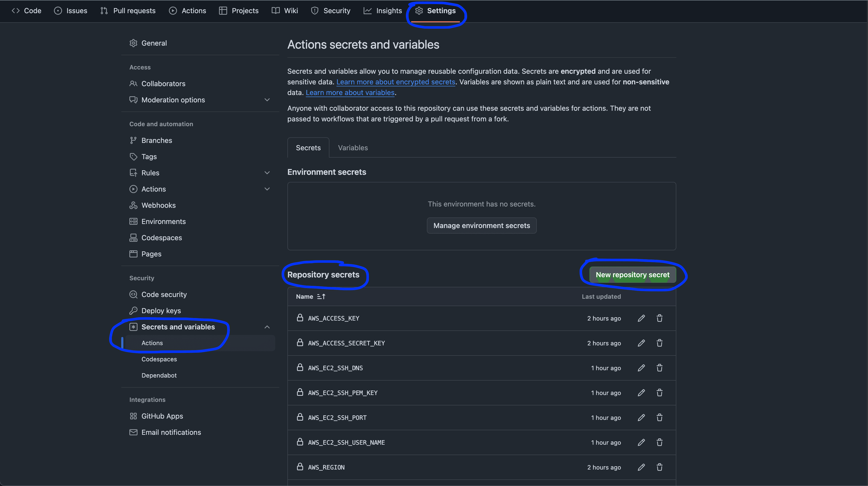Image resolution: width=868 pixels, height=486 pixels.
Task: Click the Webhooks icon in sidebar
Action: [133, 205]
